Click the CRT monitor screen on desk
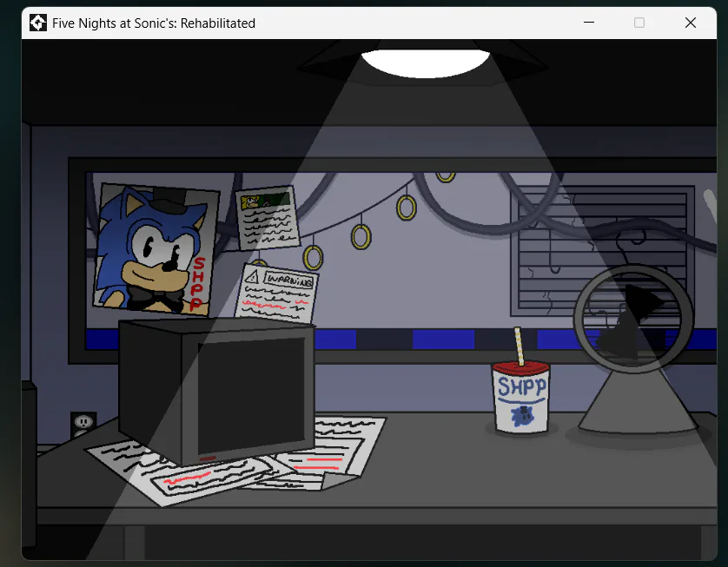 pos(251,395)
